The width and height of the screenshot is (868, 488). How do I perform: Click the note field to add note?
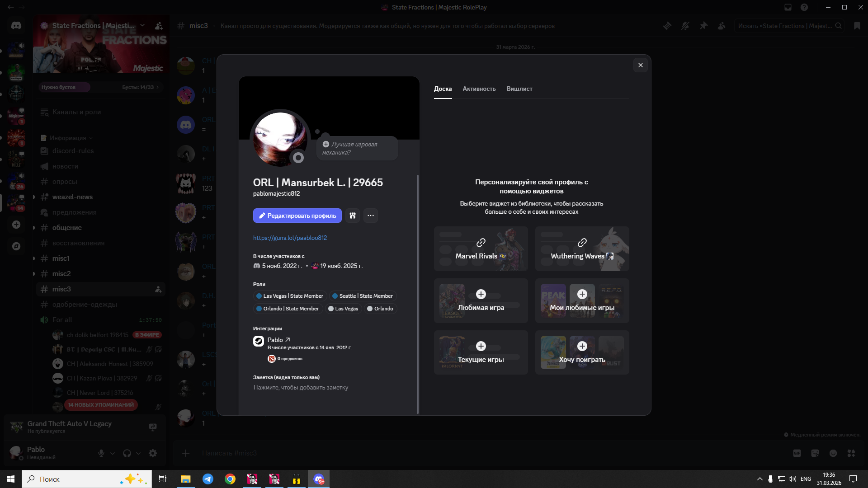pyautogui.click(x=301, y=388)
